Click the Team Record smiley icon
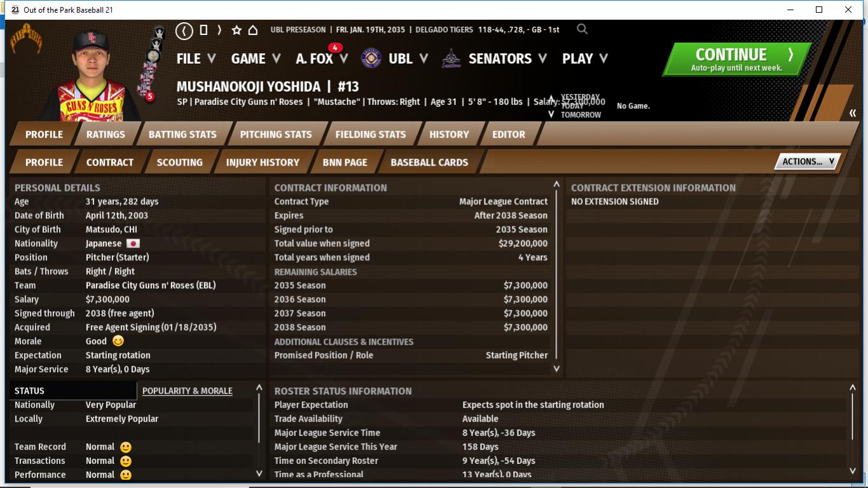868x488 pixels. [x=126, y=447]
